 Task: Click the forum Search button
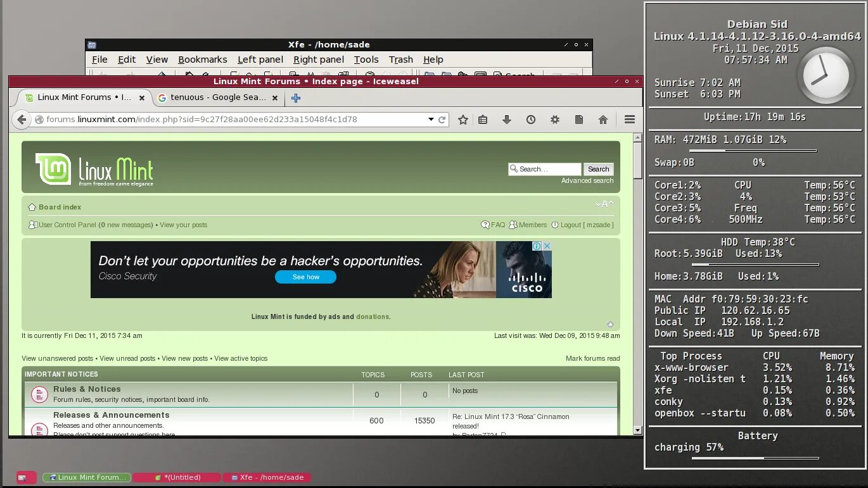click(598, 169)
